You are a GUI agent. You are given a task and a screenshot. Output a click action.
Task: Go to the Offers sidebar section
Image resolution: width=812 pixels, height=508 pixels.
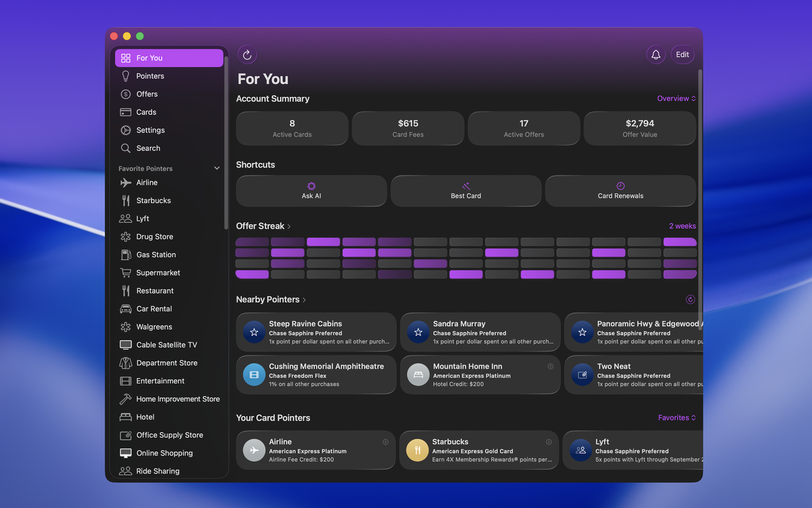click(x=147, y=94)
